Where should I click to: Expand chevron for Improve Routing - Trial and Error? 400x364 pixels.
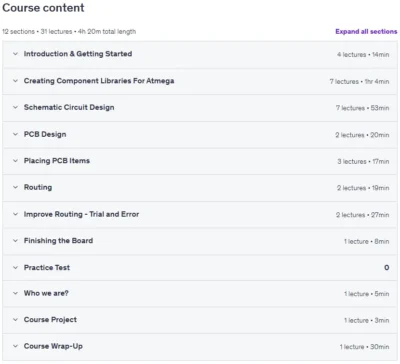tap(15, 214)
